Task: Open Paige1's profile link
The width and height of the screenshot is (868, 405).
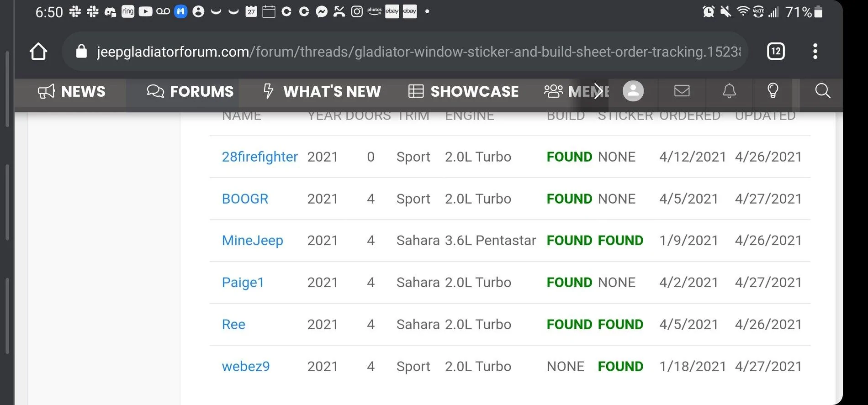Action: click(243, 283)
